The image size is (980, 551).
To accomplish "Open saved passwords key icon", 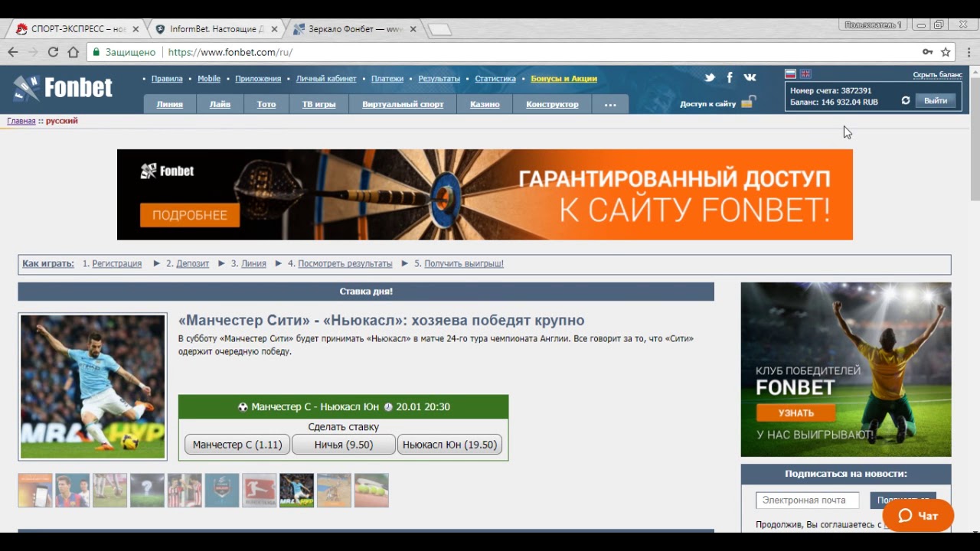I will (x=927, y=52).
